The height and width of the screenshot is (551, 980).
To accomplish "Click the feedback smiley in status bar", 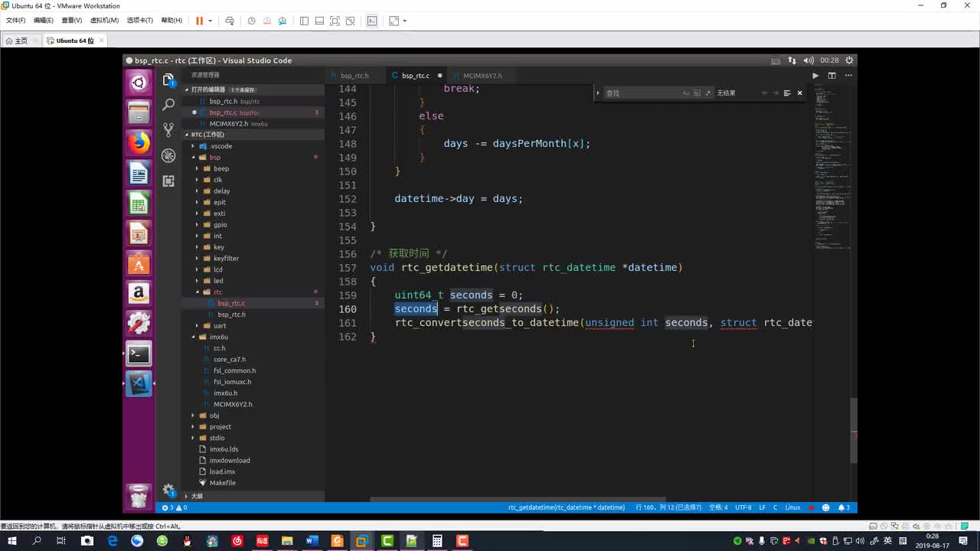I will click(x=825, y=507).
